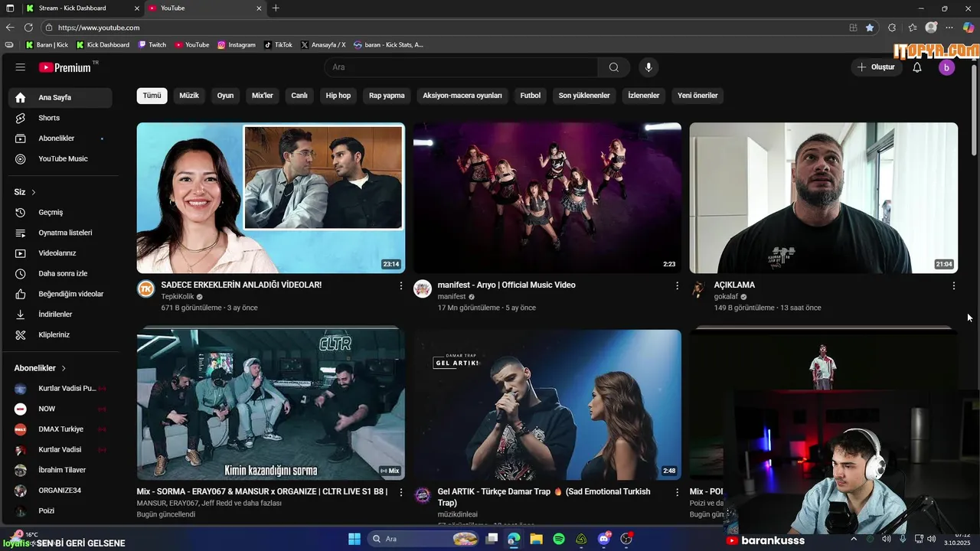The width and height of the screenshot is (980, 551).
Task: Open the Kurtlar Vadisi Pu... subscription
Action: click(60, 389)
